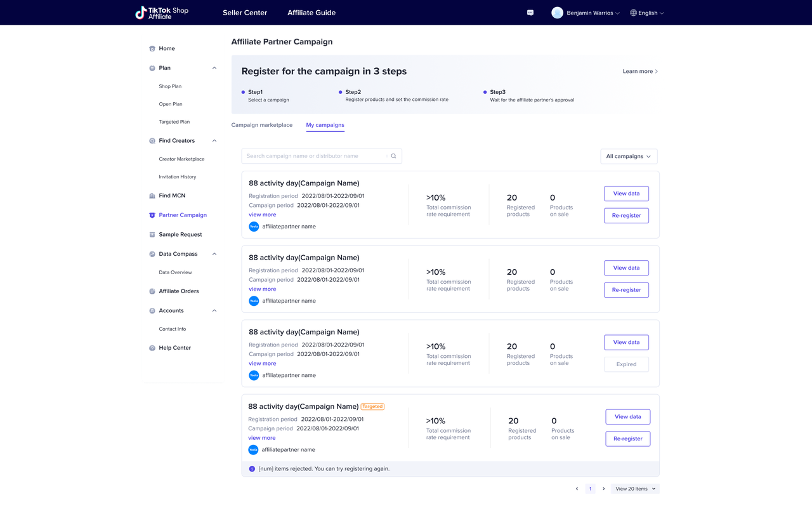
Task: Open the All campaigns filter dropdown
Action: coord(628,156)
